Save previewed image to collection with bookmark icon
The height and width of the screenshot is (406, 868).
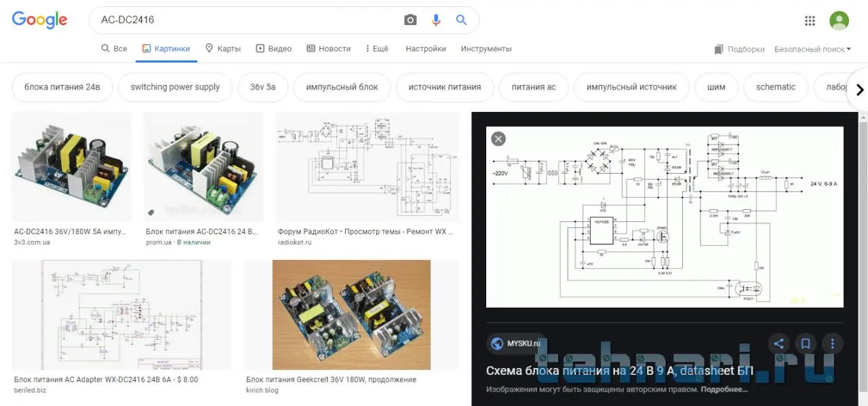click(x=805, y=344)
